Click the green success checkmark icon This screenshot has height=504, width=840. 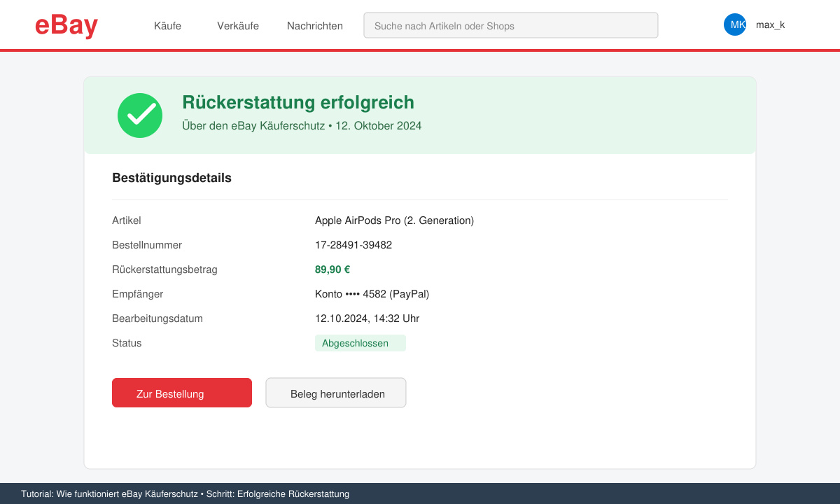tap(140, 115)
